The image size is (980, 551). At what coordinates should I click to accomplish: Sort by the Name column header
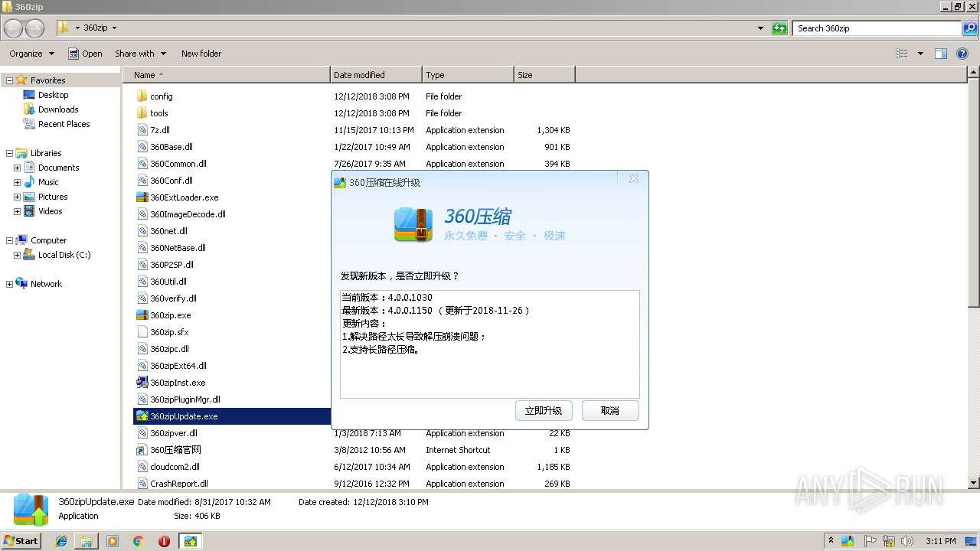pos(227,75)
